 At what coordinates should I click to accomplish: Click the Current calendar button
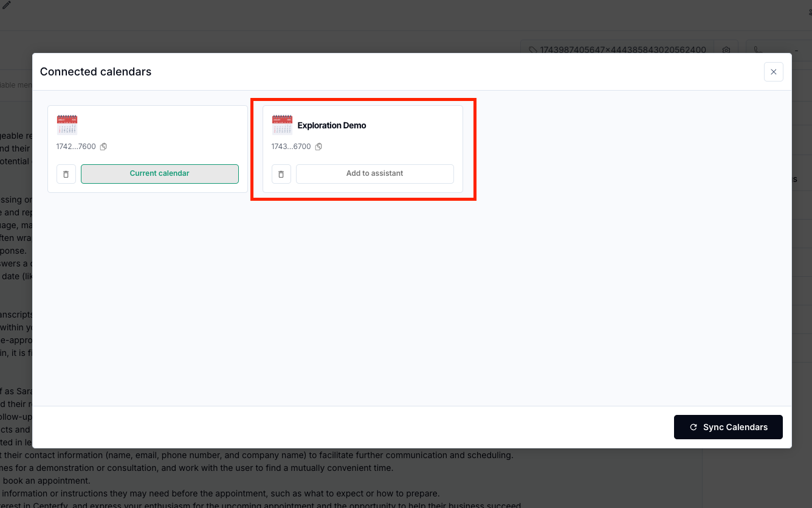pos(160,174)
